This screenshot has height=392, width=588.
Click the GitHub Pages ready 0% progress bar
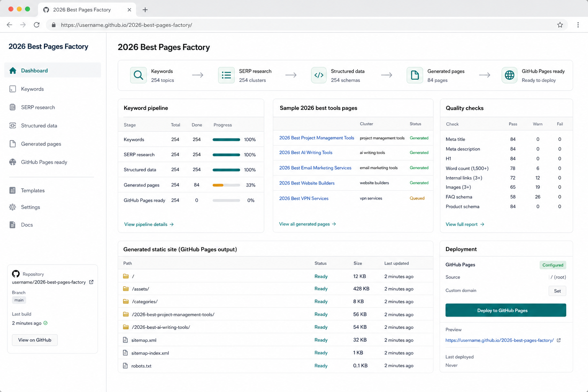226,200
